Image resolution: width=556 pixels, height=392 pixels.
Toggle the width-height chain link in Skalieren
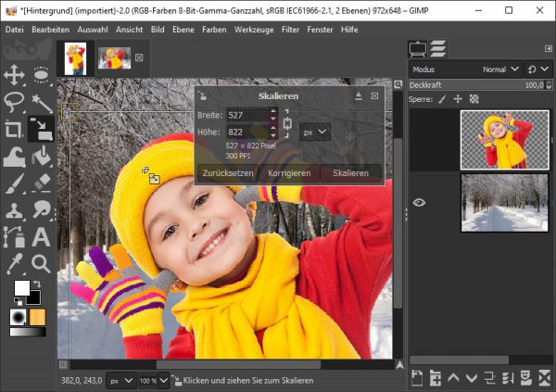click(x=286, y=122)
